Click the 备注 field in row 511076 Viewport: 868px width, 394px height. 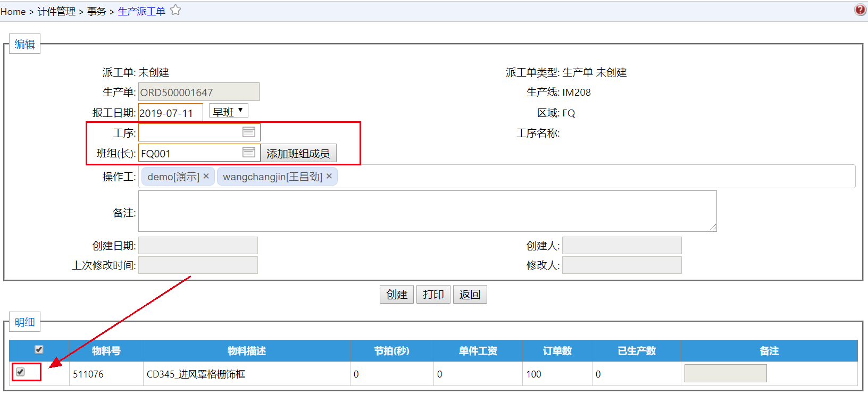coord(725,373)
